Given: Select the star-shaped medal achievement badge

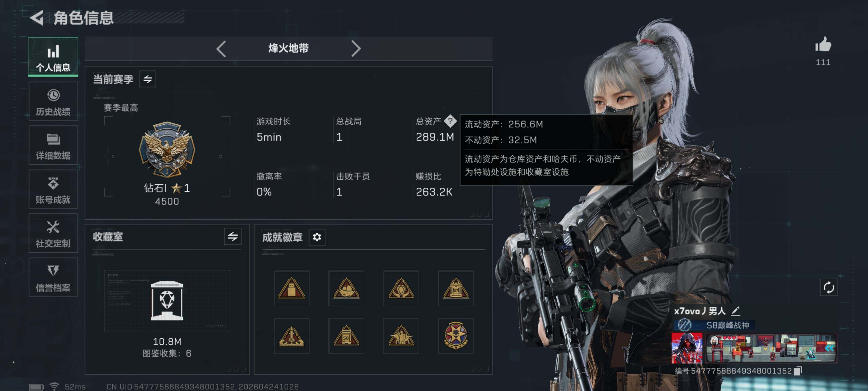Looking at the screenshot, I should 456,336.
